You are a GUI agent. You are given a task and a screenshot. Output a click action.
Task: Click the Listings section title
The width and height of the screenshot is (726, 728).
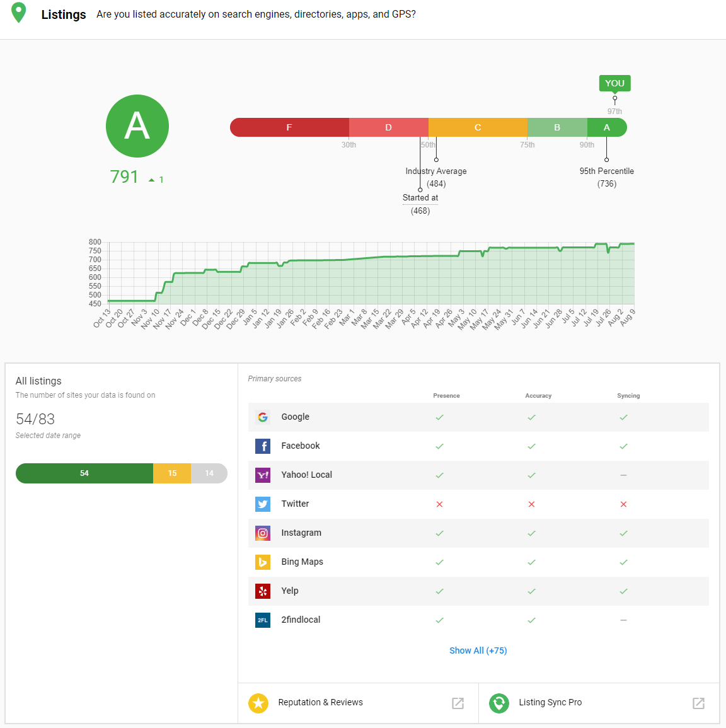click(64, 14)
